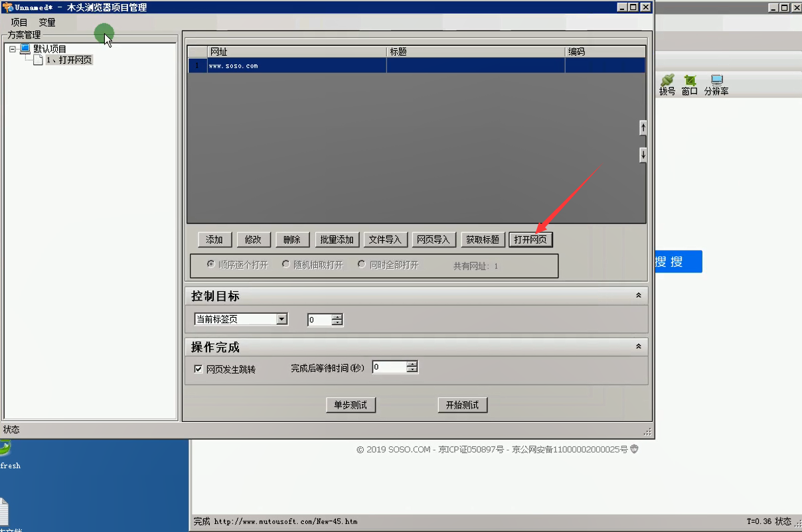Click the 网址 column header
This screenshot has width=802, height=532.
(297, 52)
